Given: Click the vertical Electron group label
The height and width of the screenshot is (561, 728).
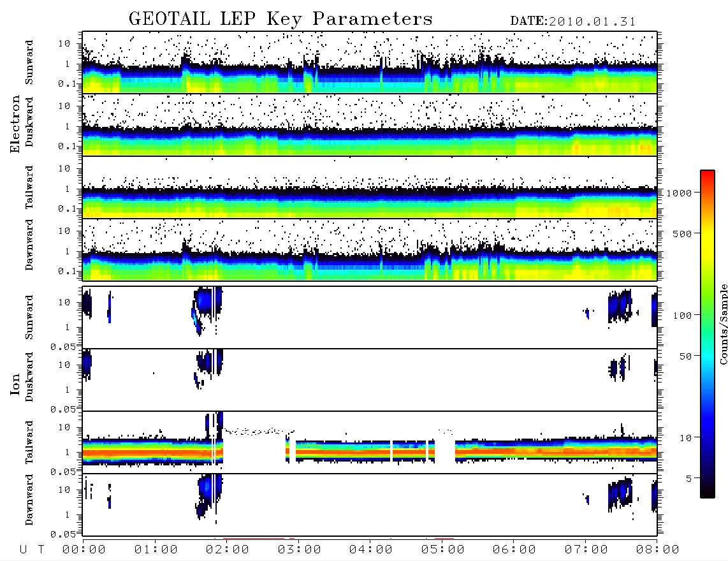Looking at the screenshot, I should [15, 124].
